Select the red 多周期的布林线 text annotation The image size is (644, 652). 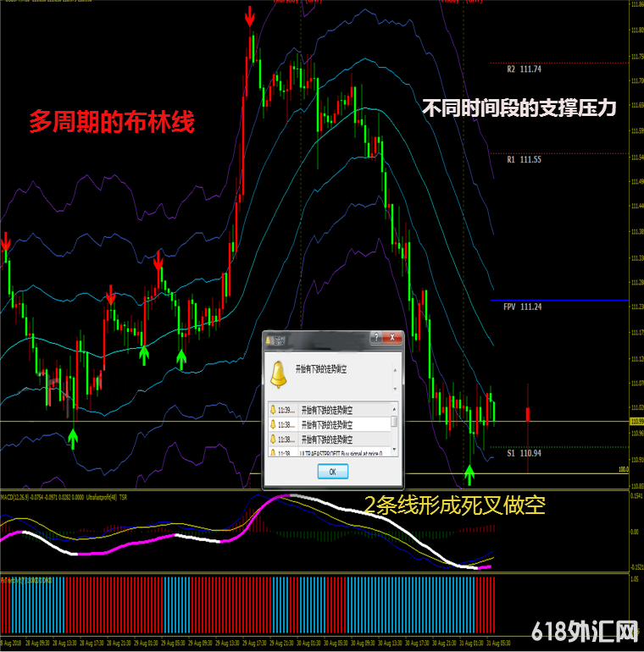(112, 124)
